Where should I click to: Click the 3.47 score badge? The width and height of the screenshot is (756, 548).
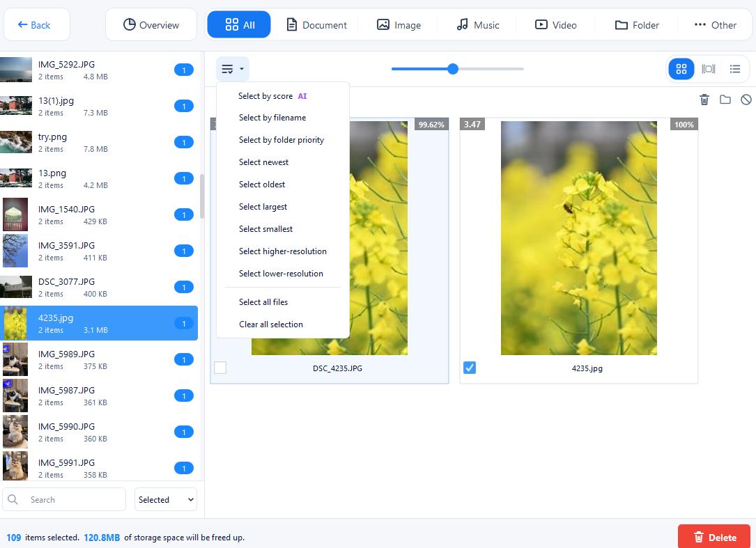coord(472,125)
